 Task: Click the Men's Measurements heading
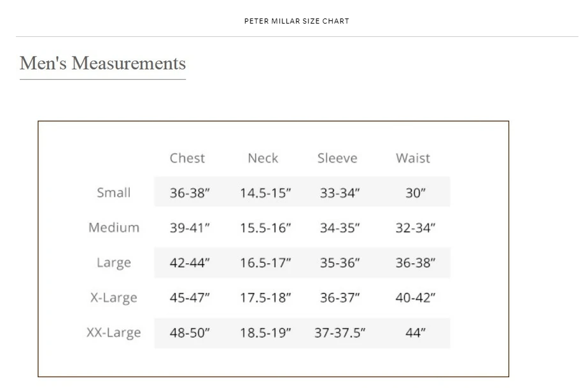tap(102, 63)
